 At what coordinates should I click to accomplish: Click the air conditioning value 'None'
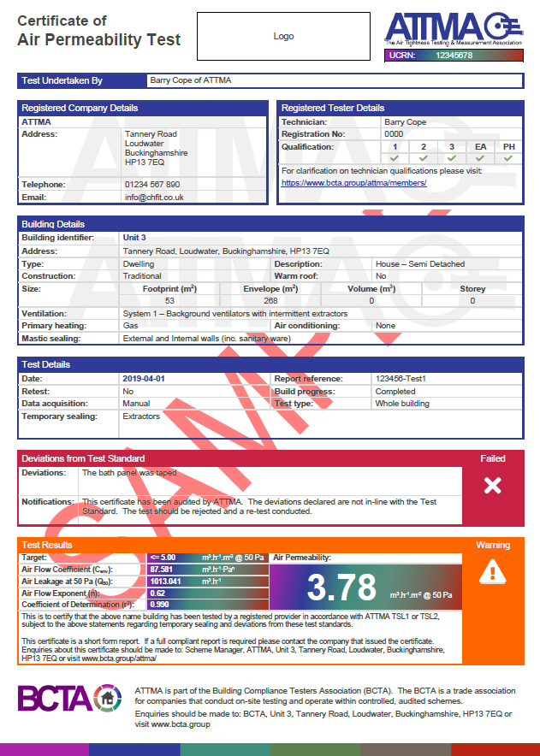pyautogui.click(x=386, y=326)
